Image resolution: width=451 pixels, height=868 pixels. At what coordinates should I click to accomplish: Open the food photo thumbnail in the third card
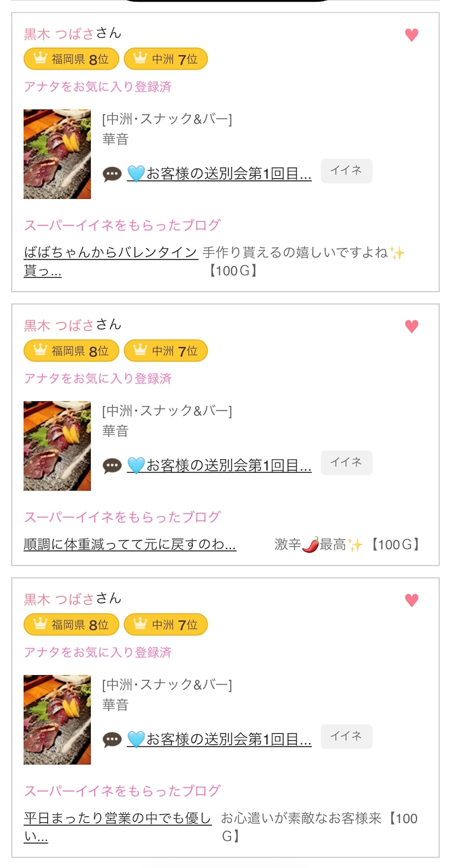pyautogui.click(x=57, y=720)
